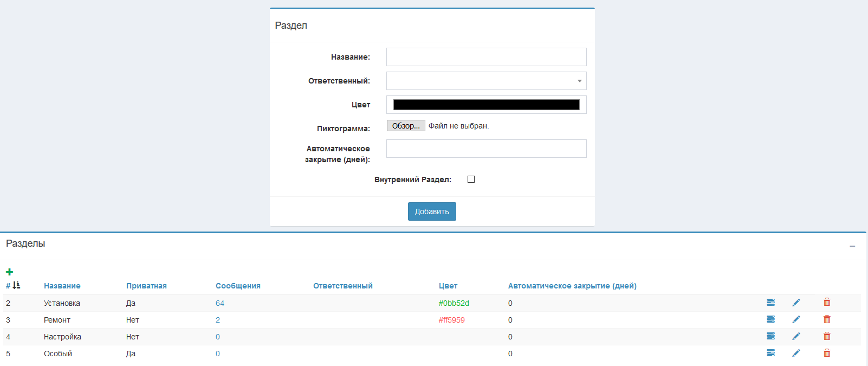Edit the Ремонт section with pencil icon

[796, 319]
